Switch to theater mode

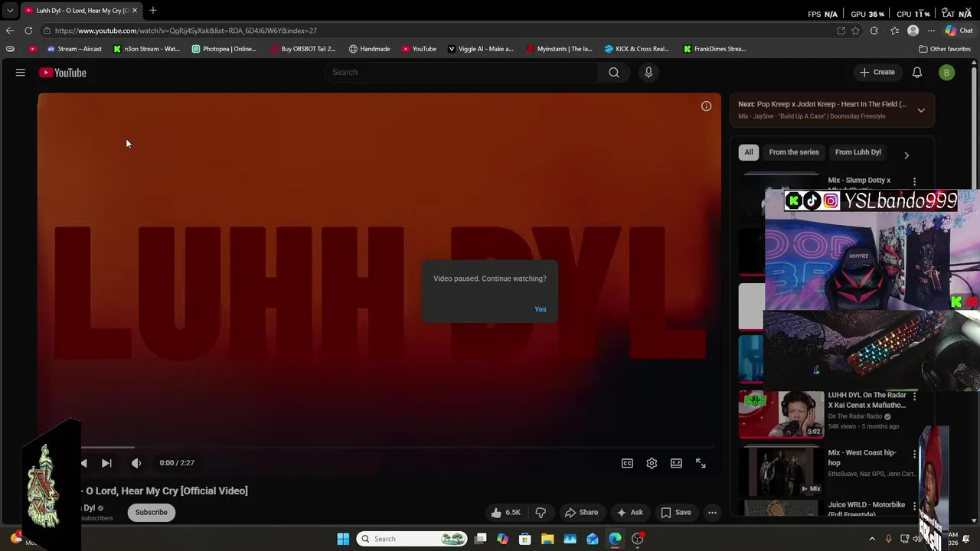pos(676,463)
